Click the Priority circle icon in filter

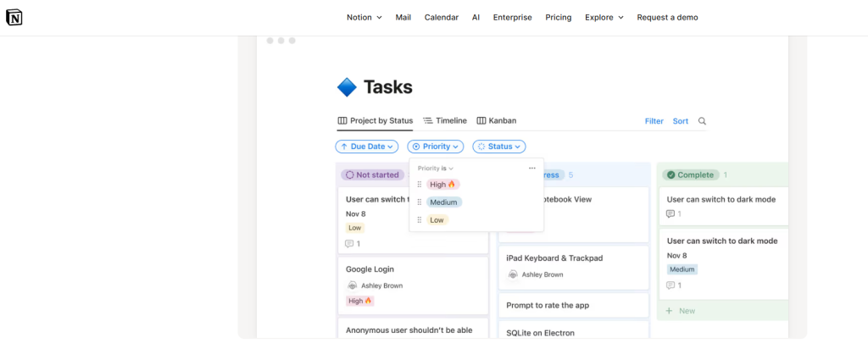point(416,147)
